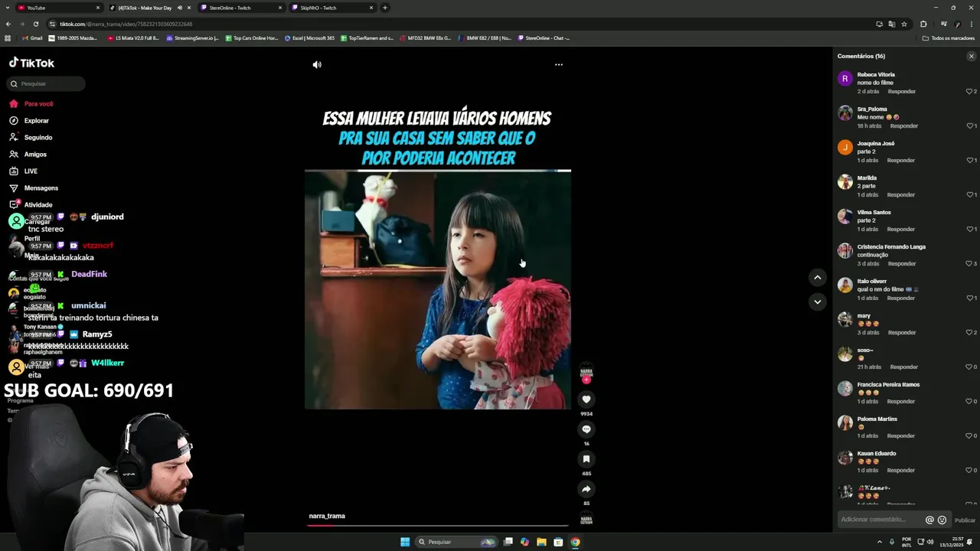Open Todos os marcadores folder
This screenshot has height=551, width=980.
pos(948,38)
